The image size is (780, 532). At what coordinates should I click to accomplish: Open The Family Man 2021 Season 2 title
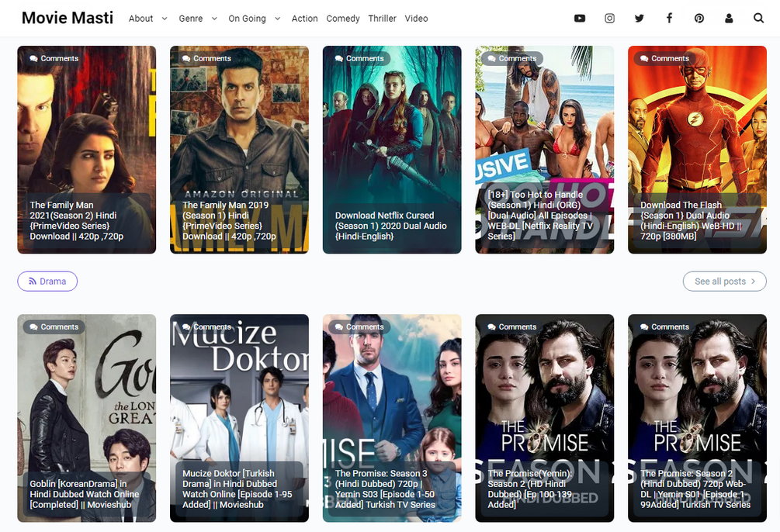[x=77, y=221]
